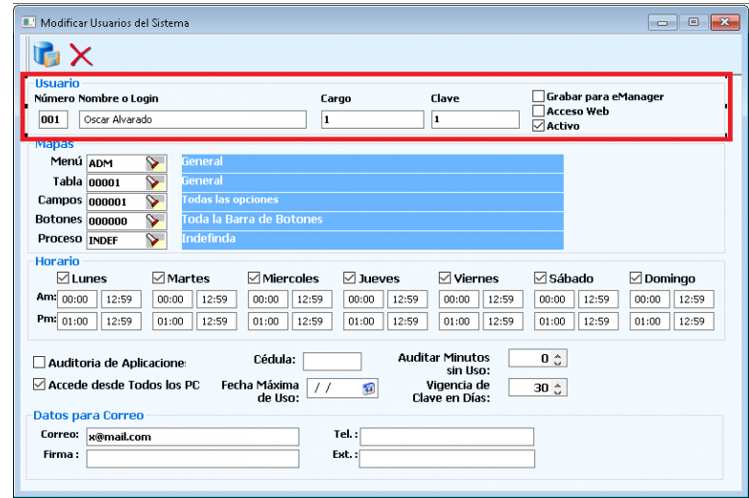Viewport: 749px width, 498px height.
Task: Click the Correo email input field
Action: (x=192, y=437)
